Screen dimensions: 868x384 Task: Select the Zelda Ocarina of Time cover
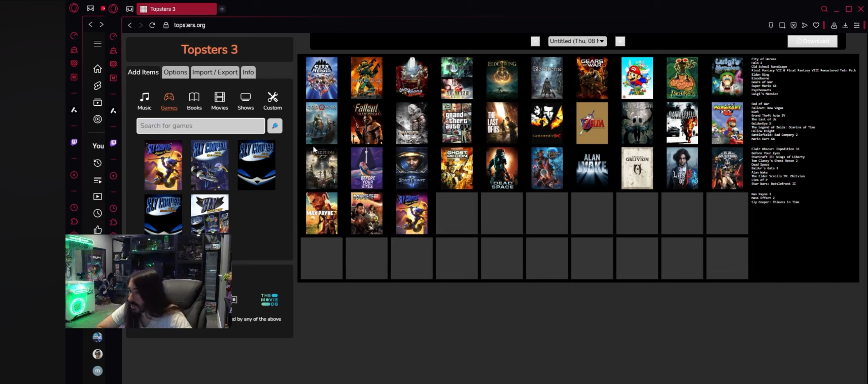pyautogui.click(x=592, y=123)
